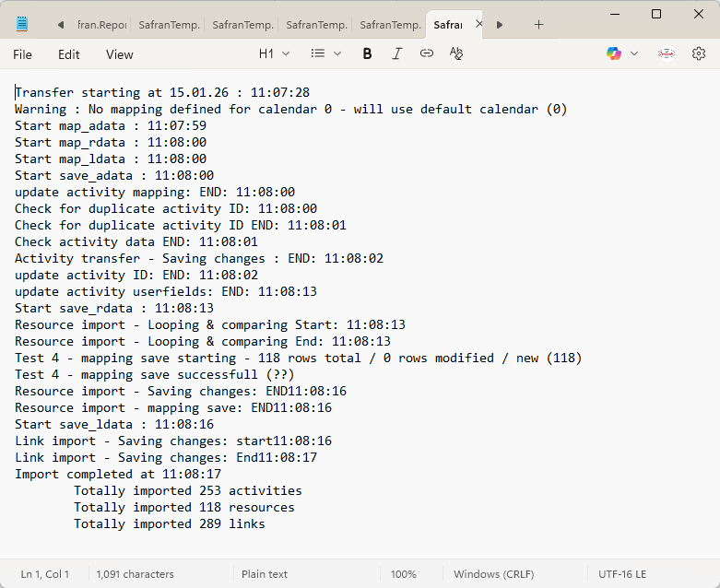Add a new tab with the plus button
Viewport: 720px width, 588px height.
(x=538, y=24)
